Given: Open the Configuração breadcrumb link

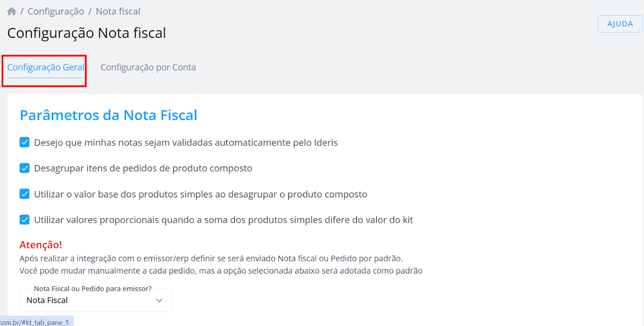Looking at the screenshot, I should tap(56, 11).
